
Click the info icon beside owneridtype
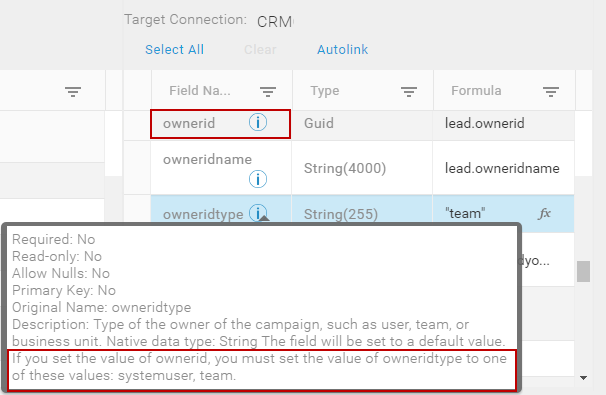tap(258, 213)
